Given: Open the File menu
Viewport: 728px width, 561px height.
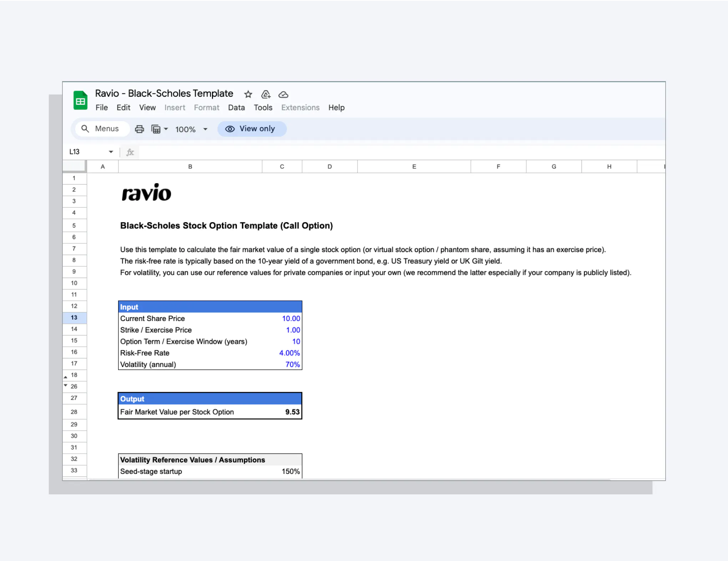Looking at the screenshot, I should pyautogui.click(x=102, y=107).
